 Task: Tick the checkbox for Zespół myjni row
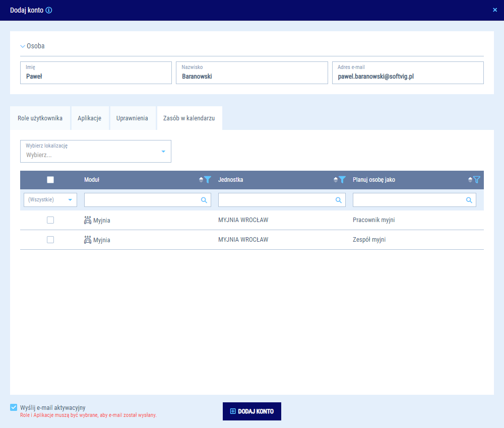50,240
